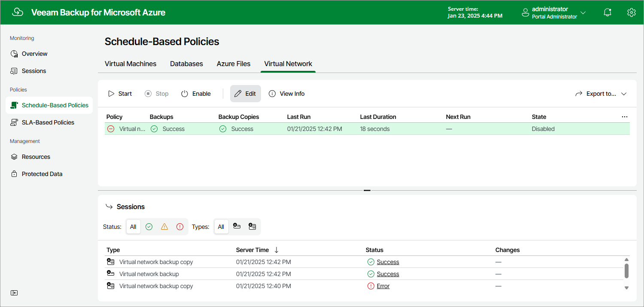644x307 pixels.
Task: Select the Virtual Network tab
Action: (288, 64)
